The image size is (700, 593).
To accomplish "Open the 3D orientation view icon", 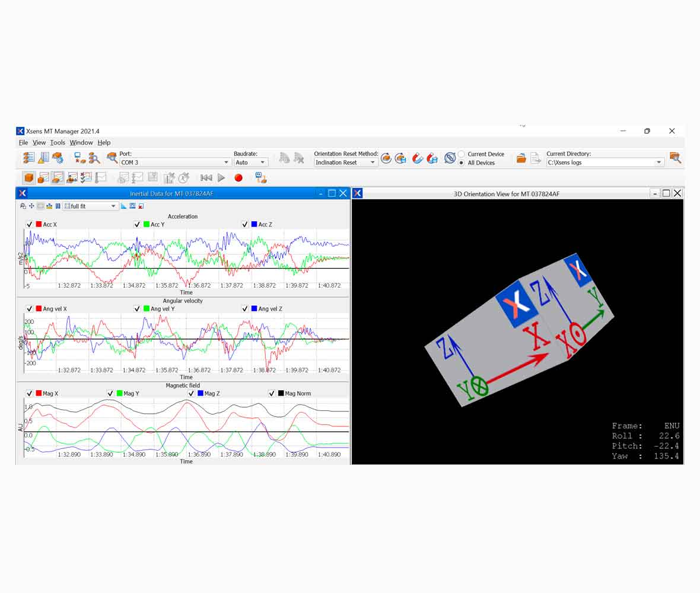I will [x=28, y=177].
